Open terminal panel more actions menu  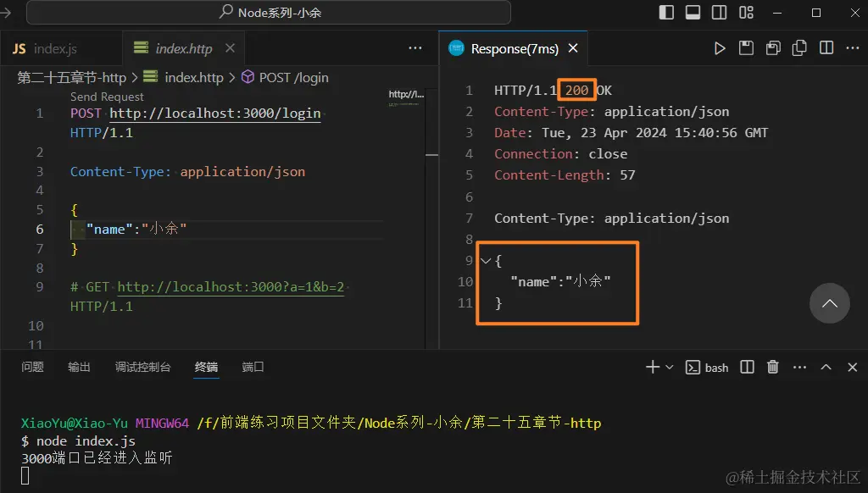pos(799,367)
